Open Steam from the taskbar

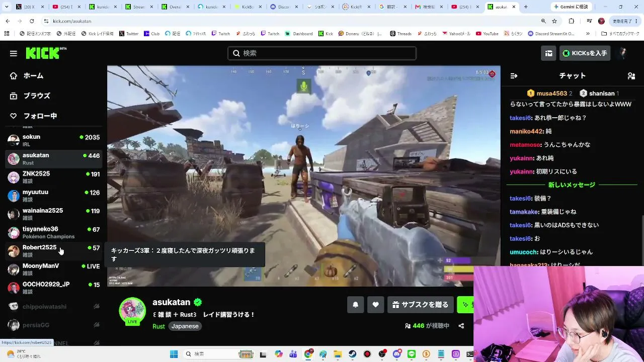(353, 354)
